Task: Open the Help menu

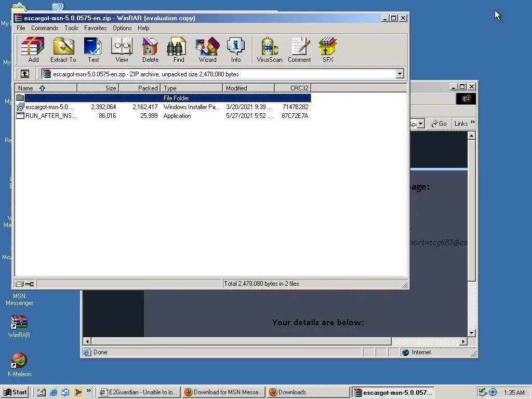Action: pyautogui.click(x=143, y=28)
